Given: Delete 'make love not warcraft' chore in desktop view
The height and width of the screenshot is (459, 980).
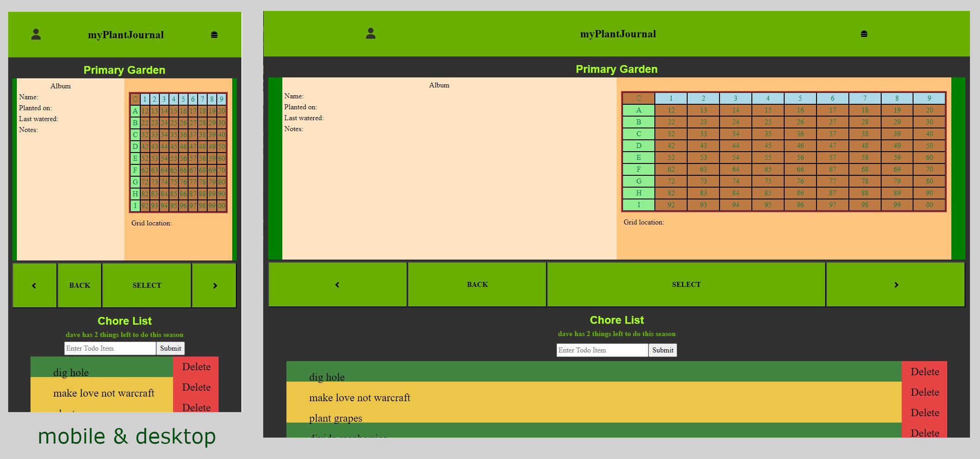Looking at the screenshot, I should point(924,393).
